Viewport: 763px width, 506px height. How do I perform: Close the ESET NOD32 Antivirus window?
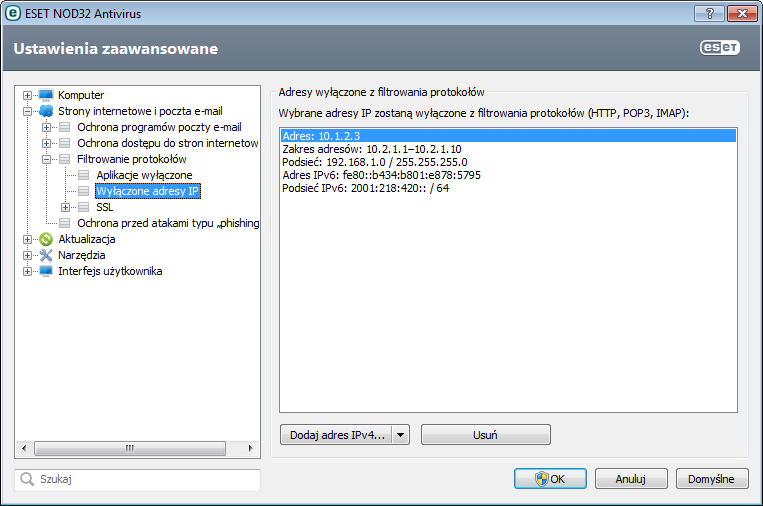pyautogui.click(x=742, y=13)
